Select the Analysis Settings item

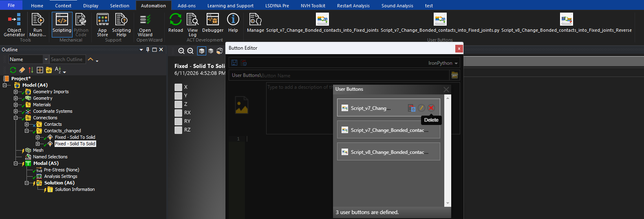tap(60, 176)
